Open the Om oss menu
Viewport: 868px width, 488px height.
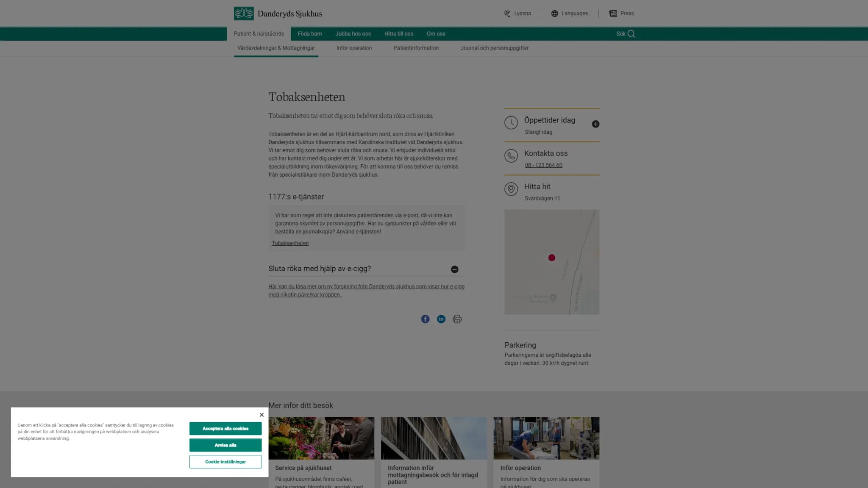pos(436,34)
